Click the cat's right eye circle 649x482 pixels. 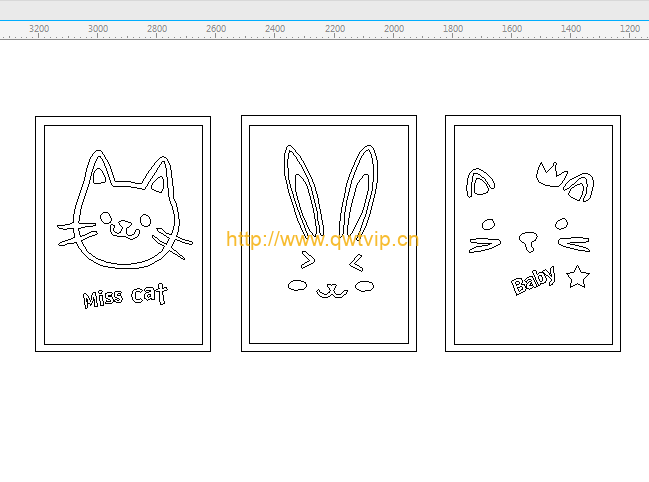[x=145, y=221]
